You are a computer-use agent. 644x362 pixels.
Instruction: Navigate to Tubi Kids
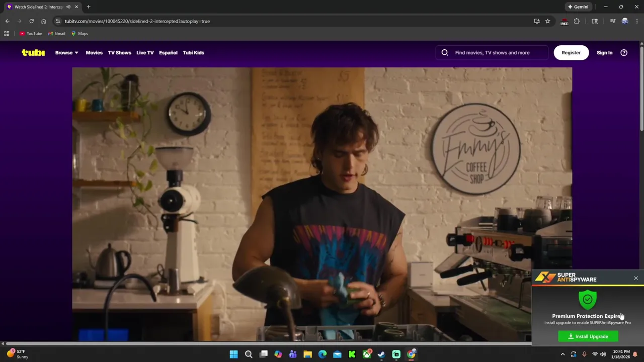click(193, 52)
